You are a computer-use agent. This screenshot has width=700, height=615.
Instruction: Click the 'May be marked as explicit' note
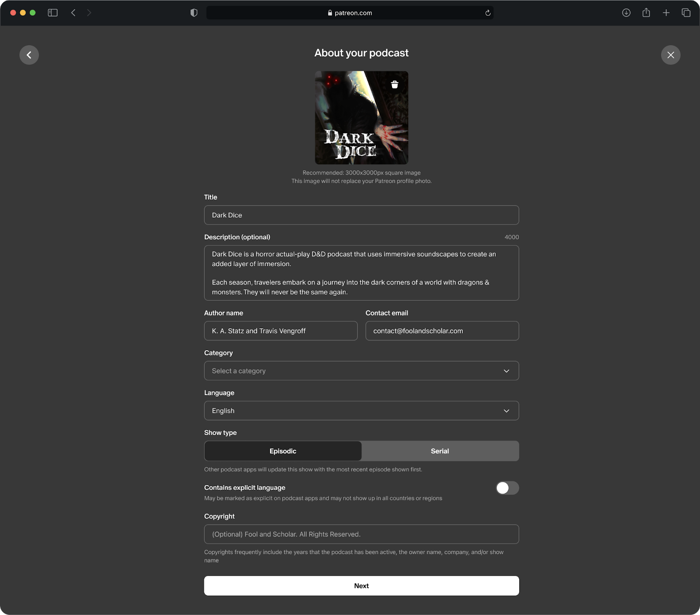point(323,498)
